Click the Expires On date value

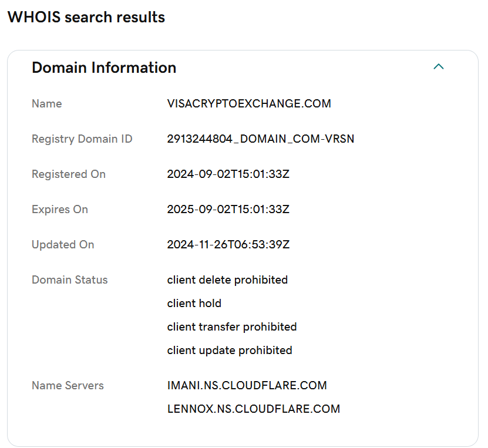click(228, 209)
